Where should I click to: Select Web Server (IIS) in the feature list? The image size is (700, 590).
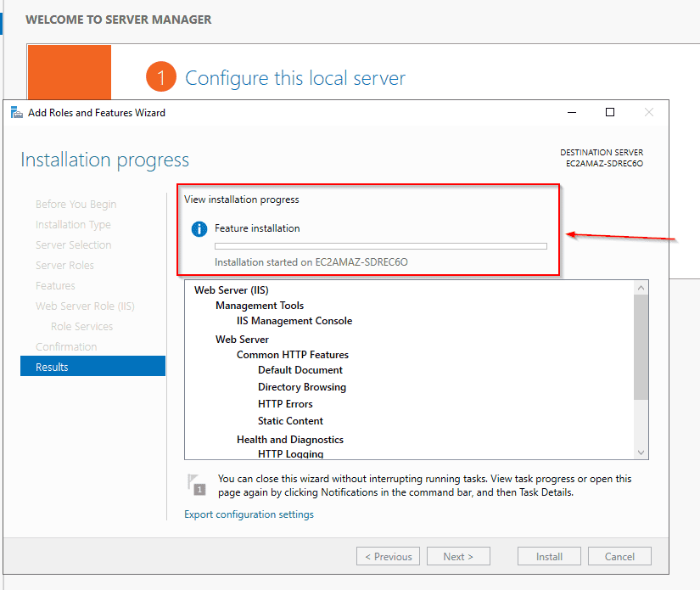click(x=231, y=289)
